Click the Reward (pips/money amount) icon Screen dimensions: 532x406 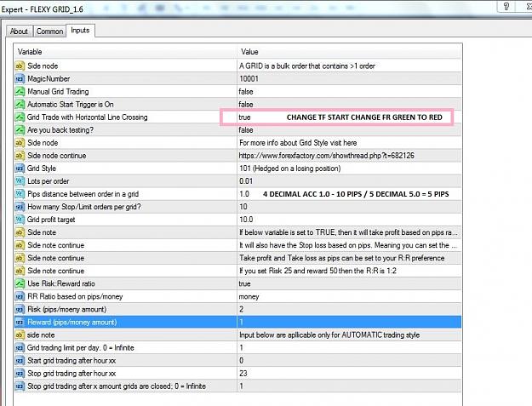pyautogui.click(x=20, y=323)
